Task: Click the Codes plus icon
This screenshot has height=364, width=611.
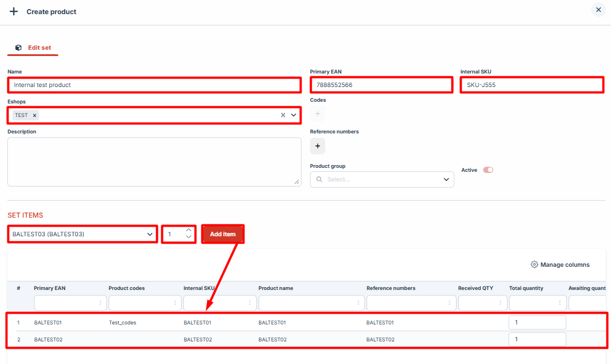Action: 317,114
